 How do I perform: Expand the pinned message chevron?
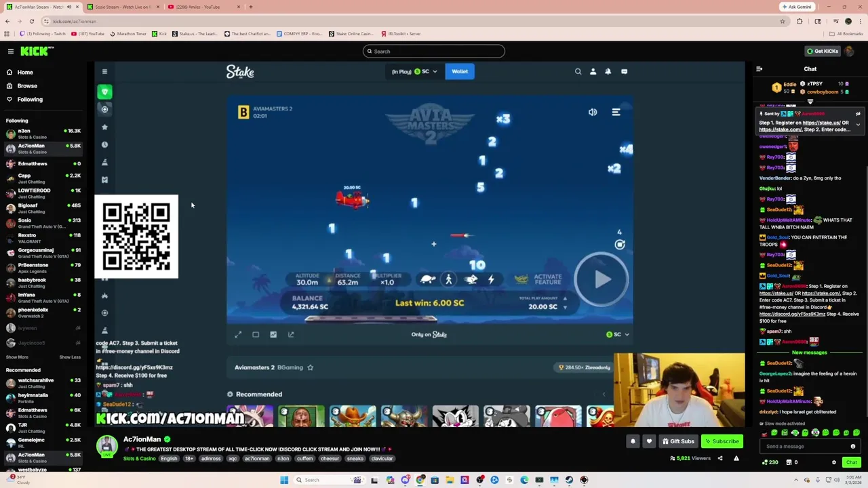tap(858, 125)
